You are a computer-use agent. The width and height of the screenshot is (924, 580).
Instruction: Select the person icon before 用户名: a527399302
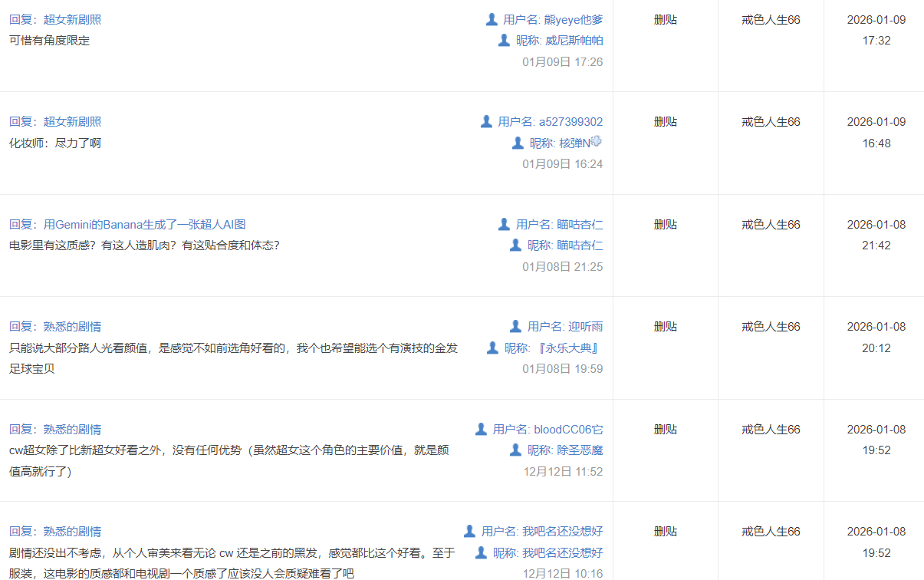click(x=486, y=121)
